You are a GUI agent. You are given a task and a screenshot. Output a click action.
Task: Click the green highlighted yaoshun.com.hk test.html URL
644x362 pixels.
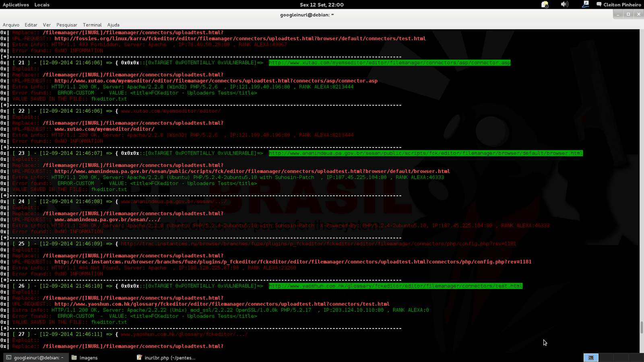396,286
